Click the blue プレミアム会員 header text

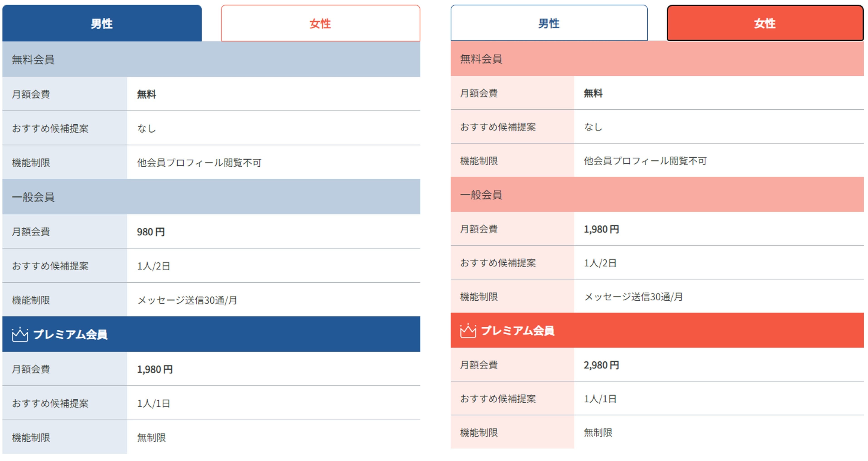[x=70, y=335]
